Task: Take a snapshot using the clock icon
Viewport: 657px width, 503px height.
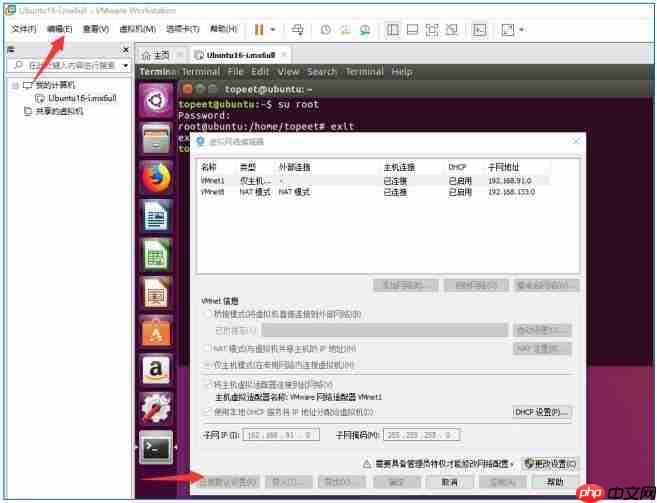Action: pos(326,30)
